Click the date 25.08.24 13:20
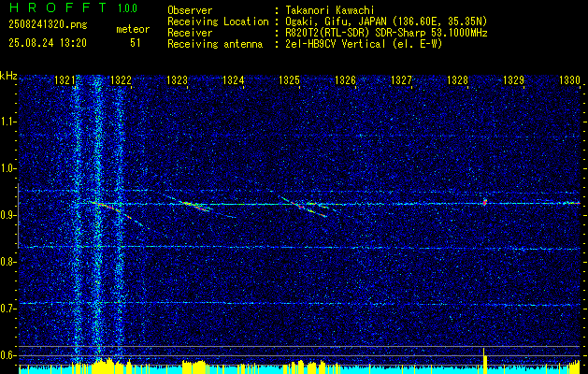588x374 pixels. point(48,43)
